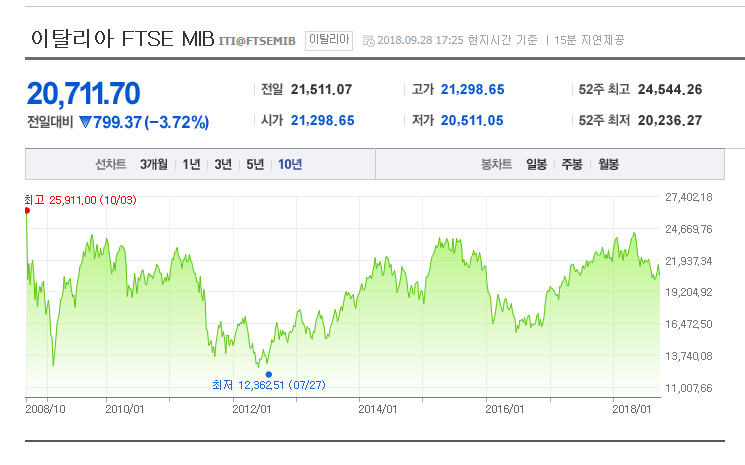The image size is (745, 465).
Task: Click the 16,472.50 y-axis value
Action: click(x=689, y=324)
